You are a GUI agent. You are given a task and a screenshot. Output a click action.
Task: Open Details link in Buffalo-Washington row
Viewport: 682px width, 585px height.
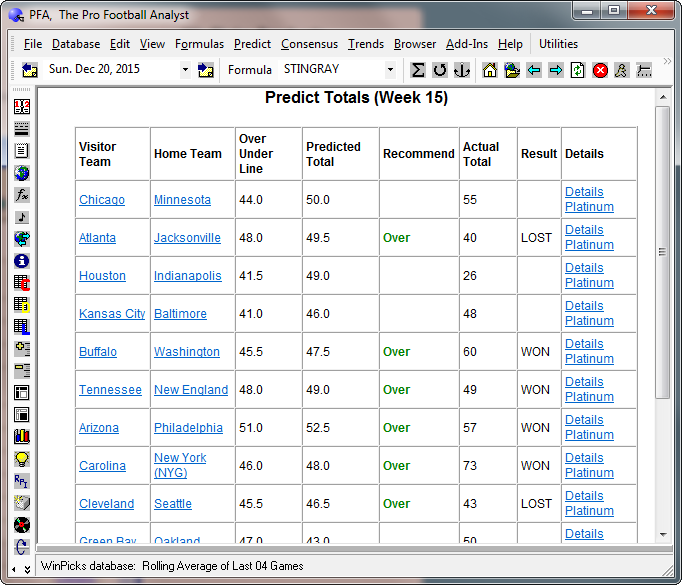click(584, 344)
